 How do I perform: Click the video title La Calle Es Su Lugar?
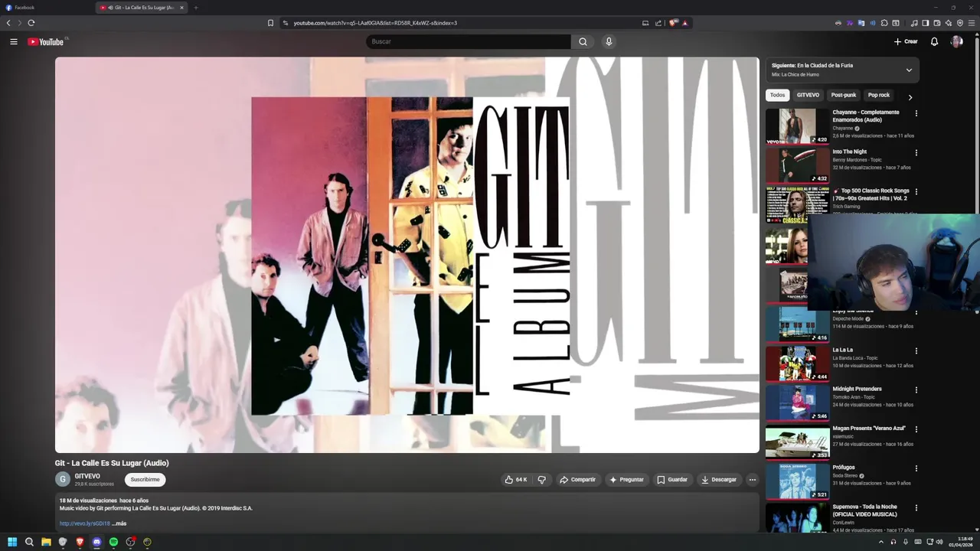[x=112, y=463]
